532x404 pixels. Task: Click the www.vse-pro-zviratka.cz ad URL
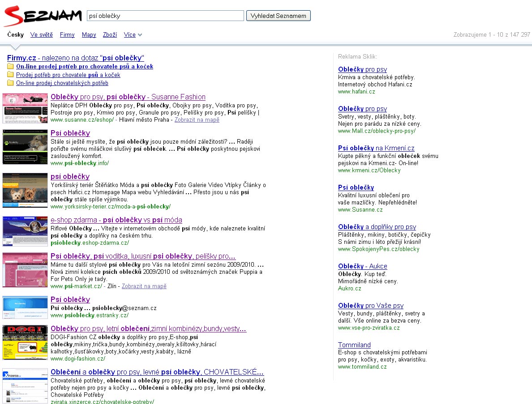[x=369, y=328]
